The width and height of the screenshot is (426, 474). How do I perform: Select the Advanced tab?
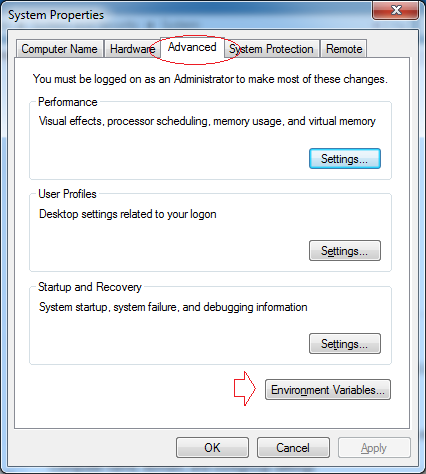(x=192, y=47)
